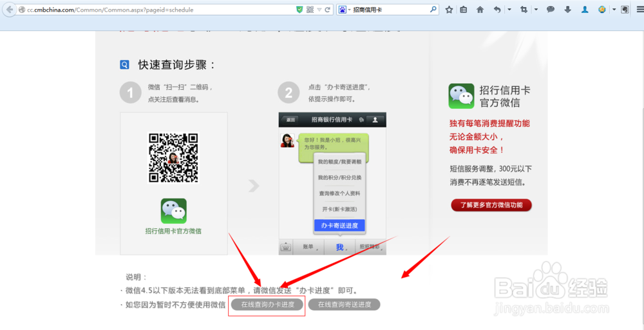Click the magnifier search icon in search box
The height and width of the screenshot is (330, 644).
[433, 9]
